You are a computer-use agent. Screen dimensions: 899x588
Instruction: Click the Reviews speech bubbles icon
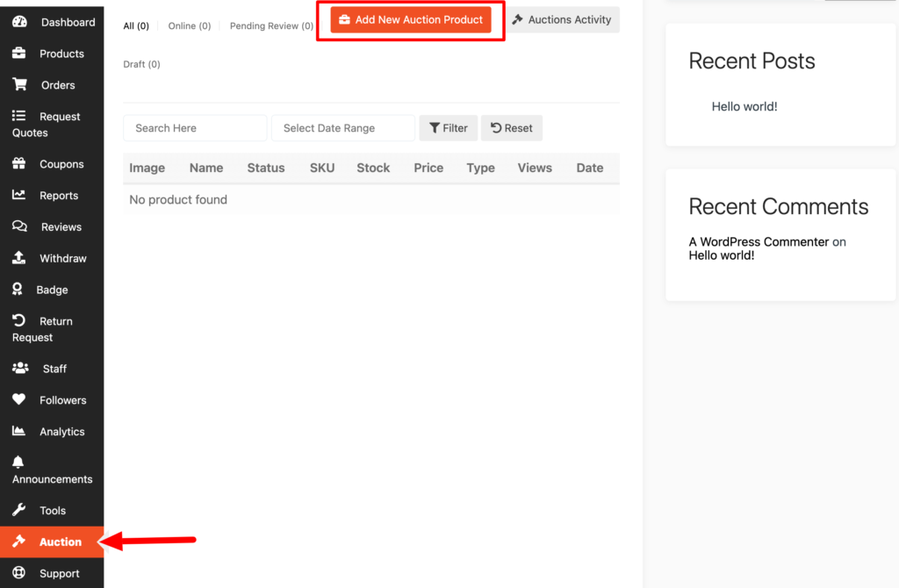click(x=19, y=226)
